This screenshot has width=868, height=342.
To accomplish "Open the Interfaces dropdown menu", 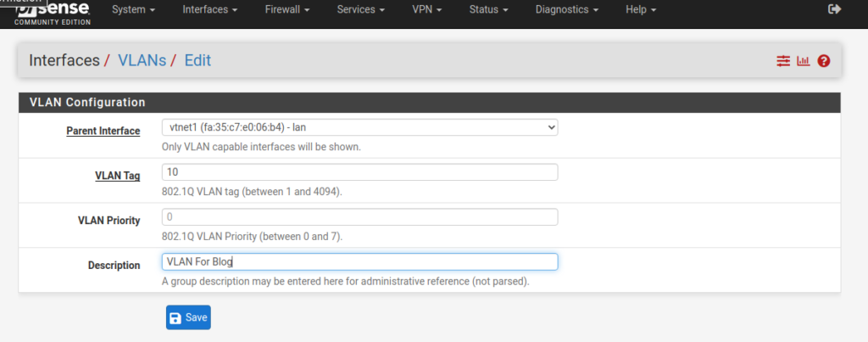I will coord(209,10).
